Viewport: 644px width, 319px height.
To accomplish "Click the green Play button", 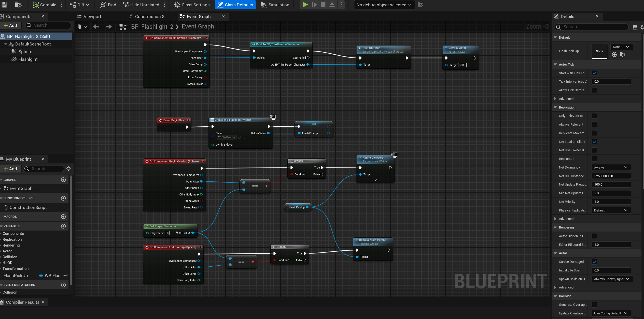I will coord(305,5).
